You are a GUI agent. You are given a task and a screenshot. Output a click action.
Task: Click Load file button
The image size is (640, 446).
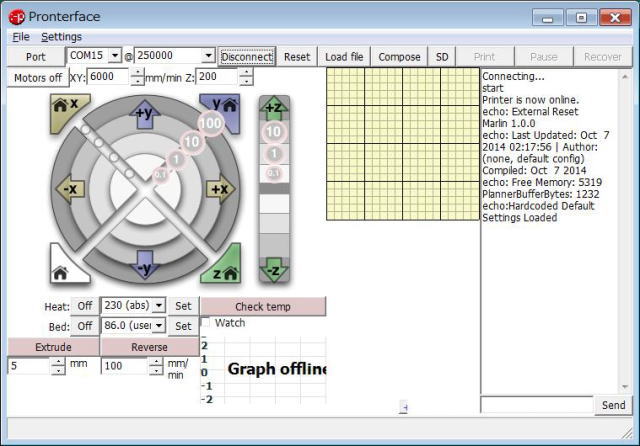click(x=344, y=57)
